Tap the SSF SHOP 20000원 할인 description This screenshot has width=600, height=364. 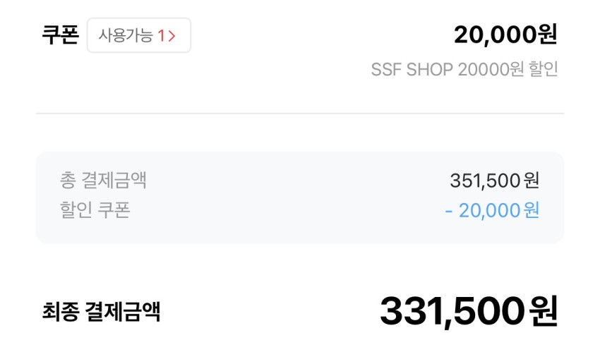coord(464,70)
